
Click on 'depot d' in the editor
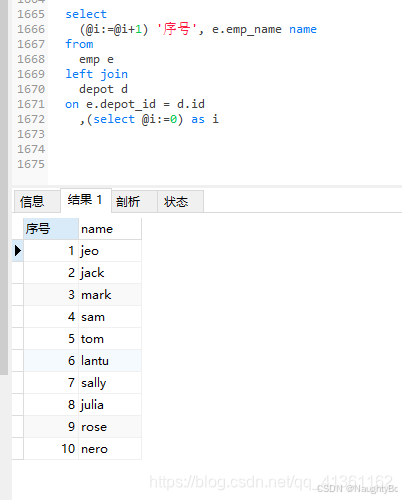tap(103, 89)
